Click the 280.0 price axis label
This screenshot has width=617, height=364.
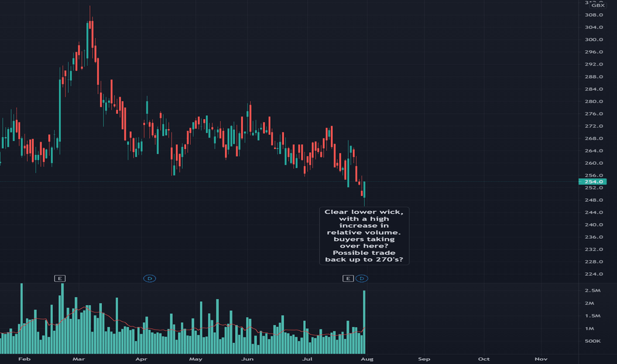(594, 101)
